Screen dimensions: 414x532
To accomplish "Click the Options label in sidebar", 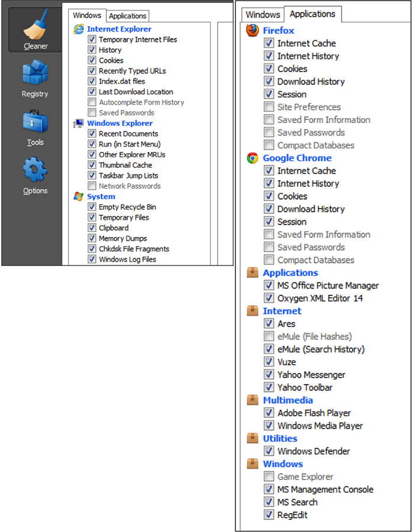I will [35, 191].
